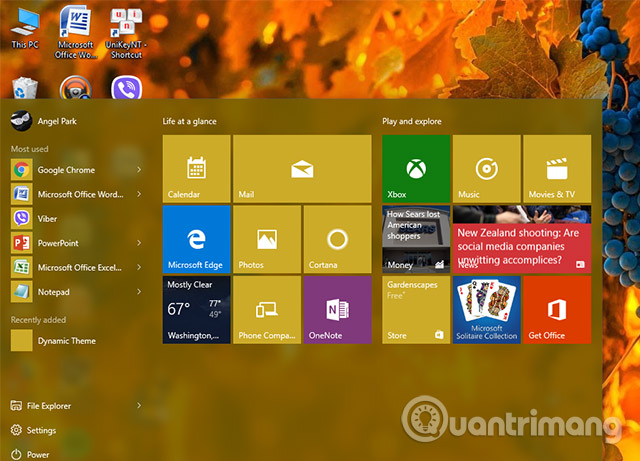
Task: Select the headset webcam desktop icon
Action: tap(76, 87)
